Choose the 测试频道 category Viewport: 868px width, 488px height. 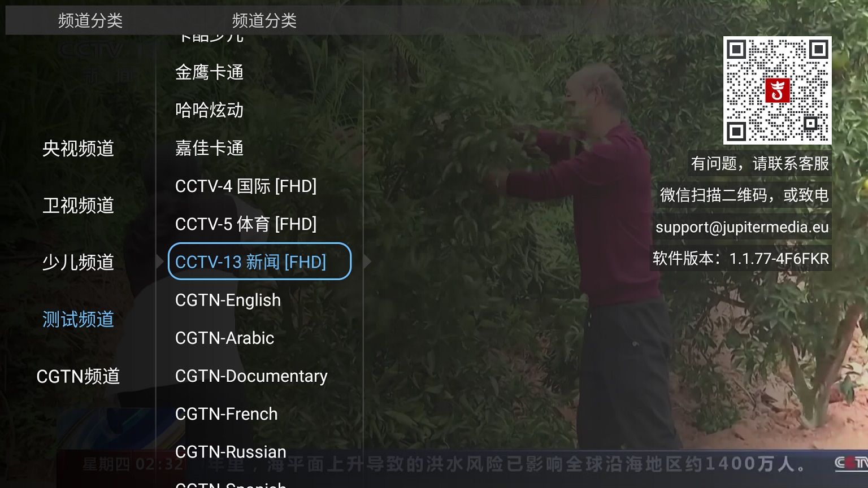(78, 320)
